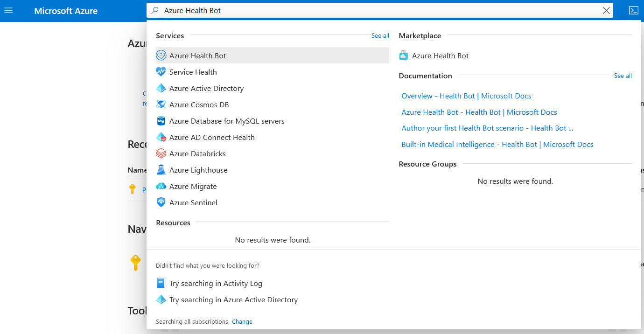Click inside the Azure Health Bot search field

tap(380, 10)
